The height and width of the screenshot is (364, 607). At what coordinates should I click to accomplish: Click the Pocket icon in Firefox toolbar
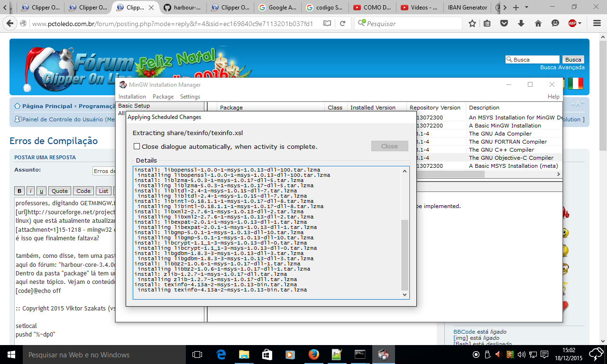click(505, 23)
